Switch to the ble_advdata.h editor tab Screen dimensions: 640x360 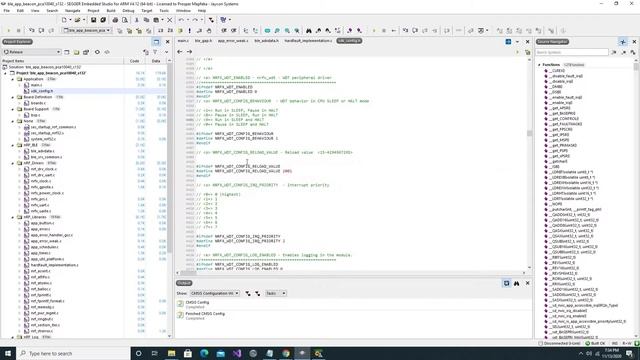tap(266, 41)
